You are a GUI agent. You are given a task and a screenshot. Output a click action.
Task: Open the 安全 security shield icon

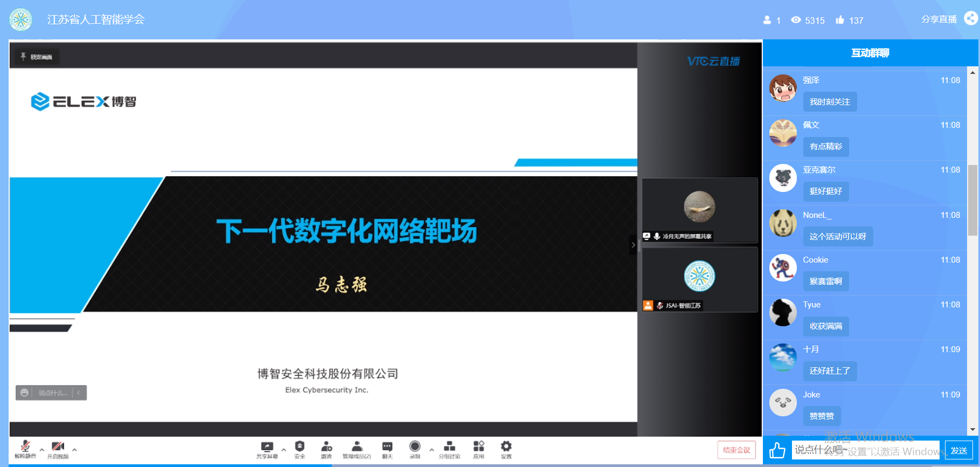tap(300, 449)
